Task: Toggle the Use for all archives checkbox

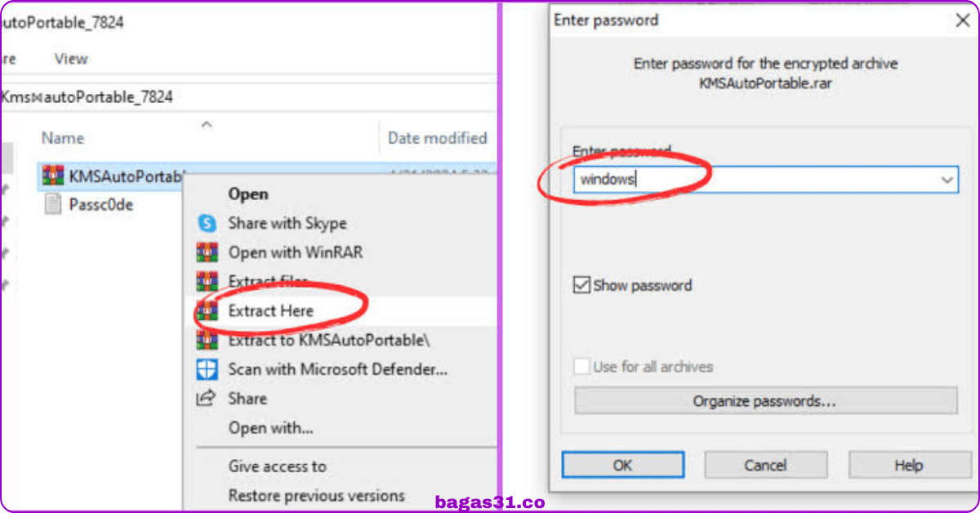Action: [581, 367]
